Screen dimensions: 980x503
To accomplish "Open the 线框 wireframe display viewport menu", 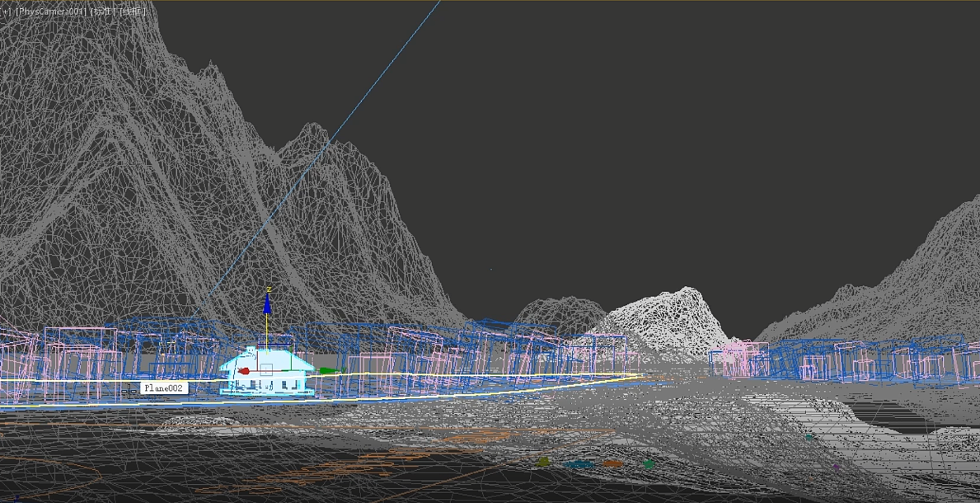I will click(132, 12).
